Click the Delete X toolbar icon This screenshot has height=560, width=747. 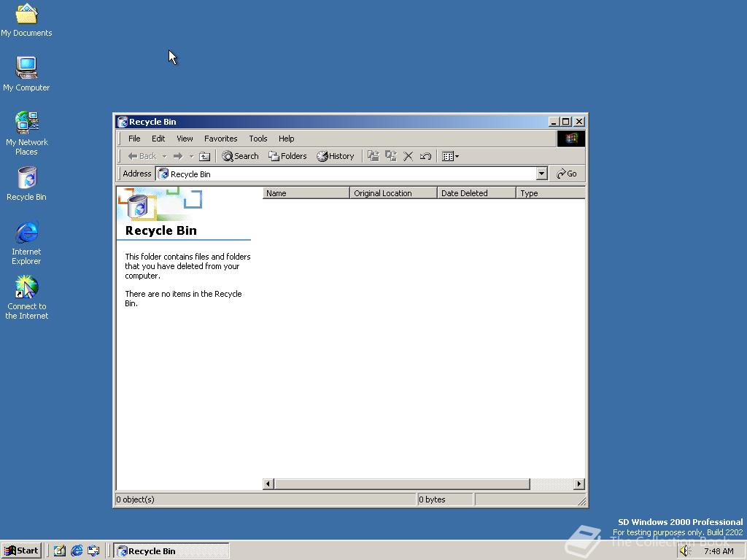[x=409, y=156]
